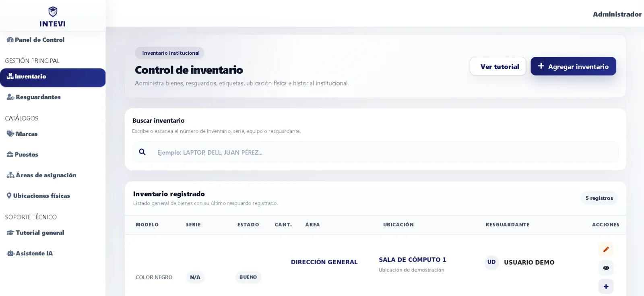Screen dimensions: 644x296
Task: Open Ubicaciones físicas
Action: (38, 196)
